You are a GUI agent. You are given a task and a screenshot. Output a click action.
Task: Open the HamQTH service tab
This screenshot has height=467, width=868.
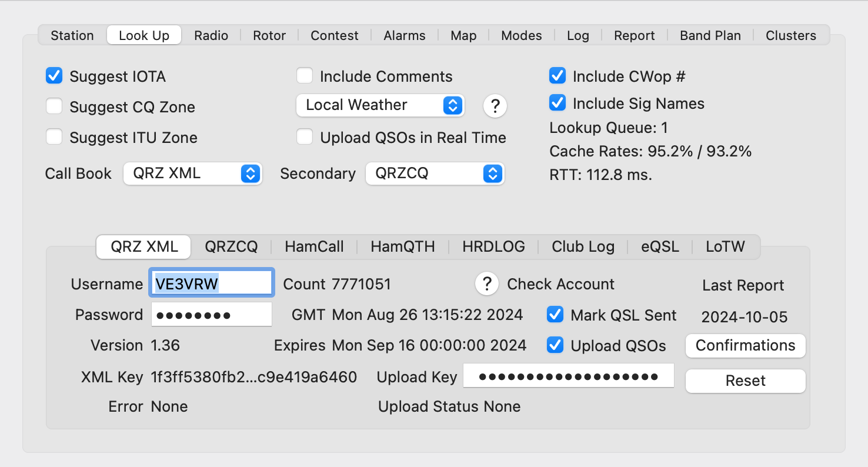tap(402, 247)
